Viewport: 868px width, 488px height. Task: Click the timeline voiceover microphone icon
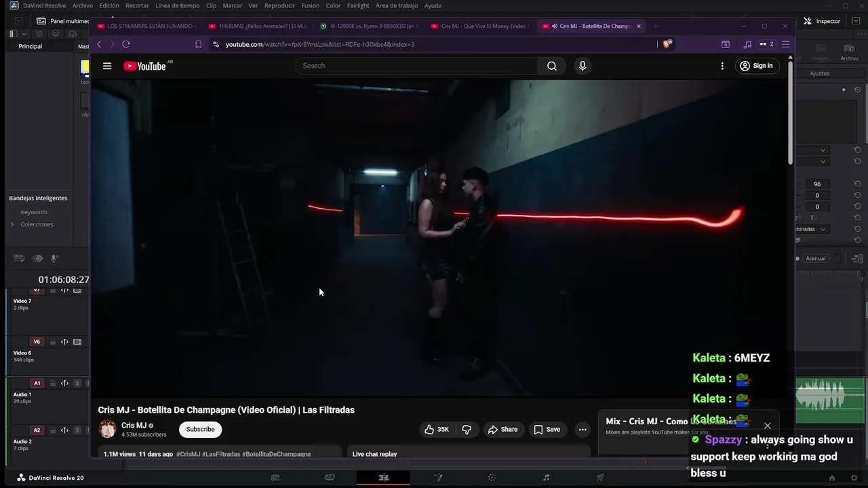55,258
